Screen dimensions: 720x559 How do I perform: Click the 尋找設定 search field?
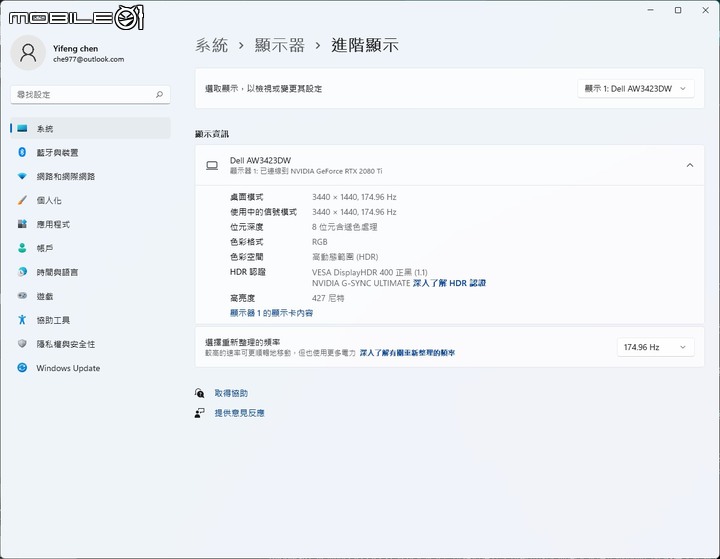click(90, 95)
